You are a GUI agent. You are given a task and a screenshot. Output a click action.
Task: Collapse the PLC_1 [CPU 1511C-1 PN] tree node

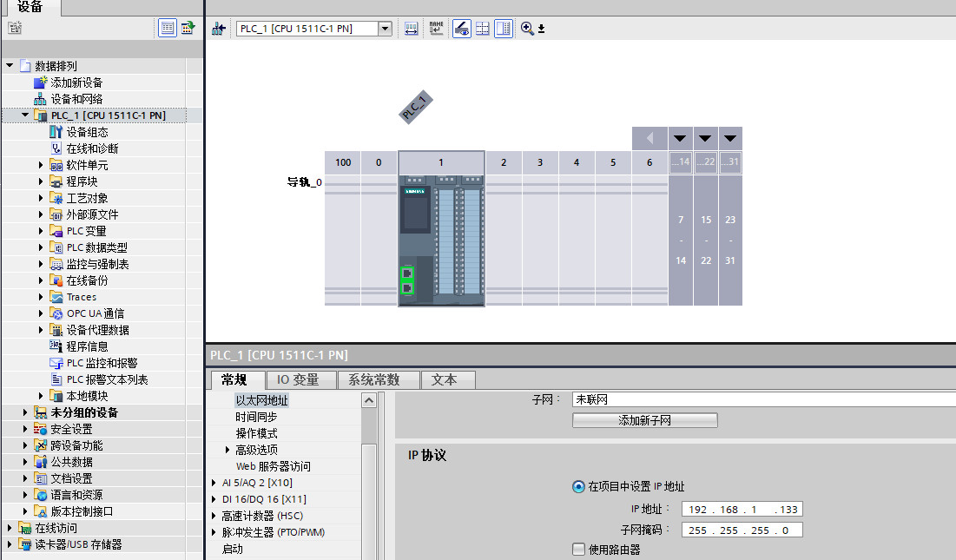click(x=25, y=115)
